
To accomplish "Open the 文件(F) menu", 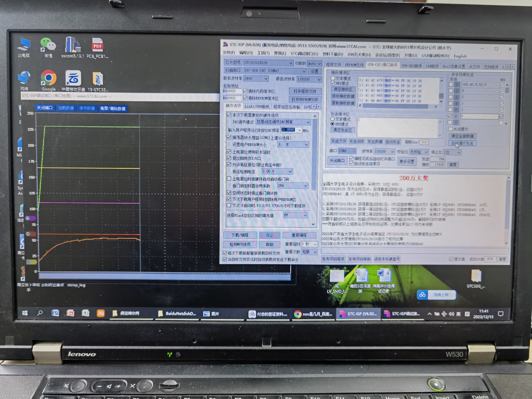I will [x=228, y=53].
